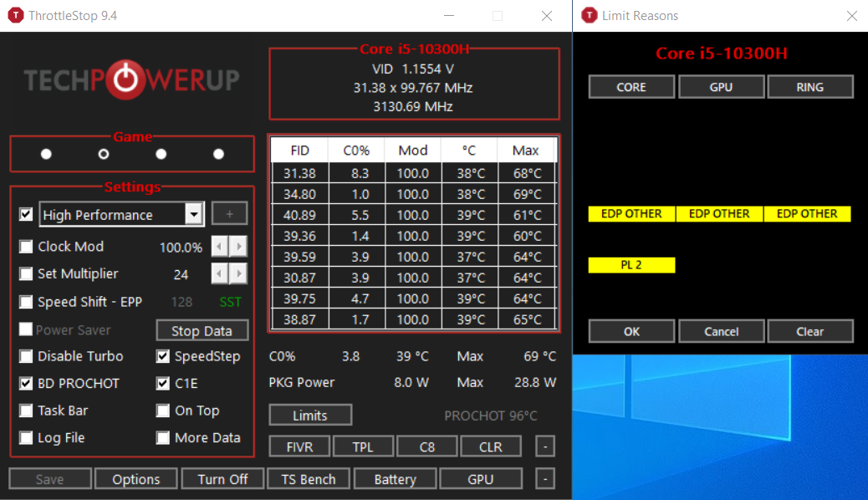This screenshot has width=868, height=500.
Task: Click the EDP OTHER indicator under RING
Action: pos(807,214)
